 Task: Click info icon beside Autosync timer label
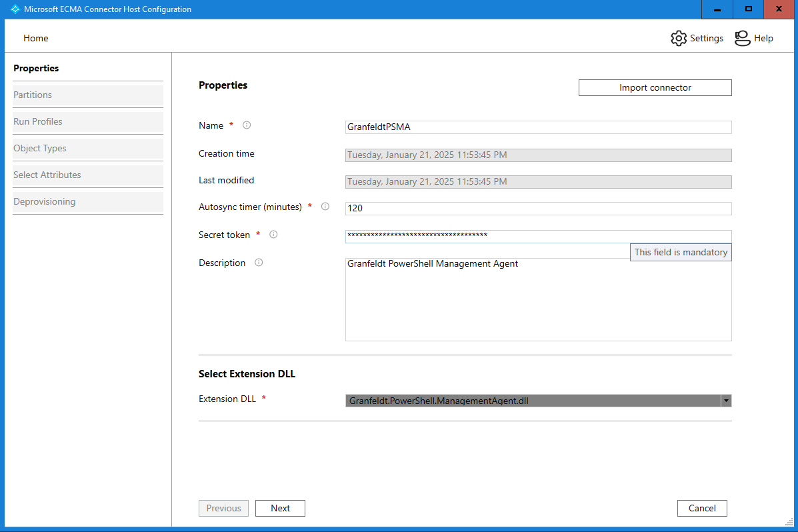point(325,207)
